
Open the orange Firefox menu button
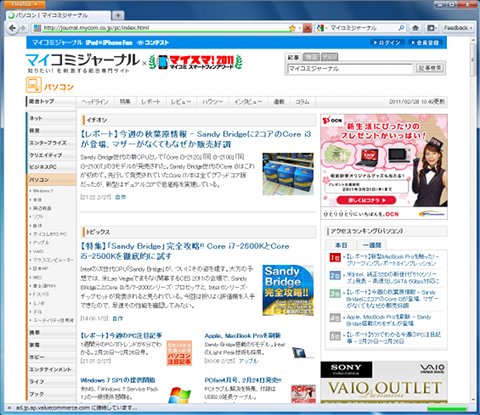point(25,4)
